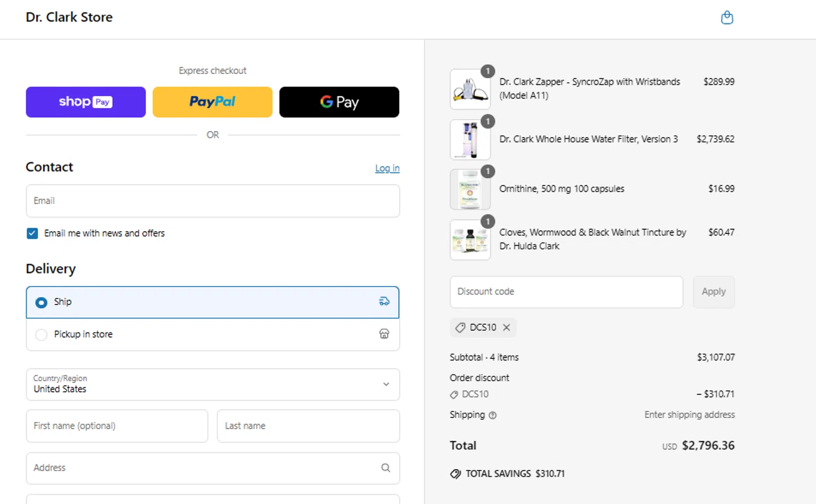The height and width of the screenshot is (504, 816).
Task: Click the $2,796.36 total amount
Action: click(708, 446)
